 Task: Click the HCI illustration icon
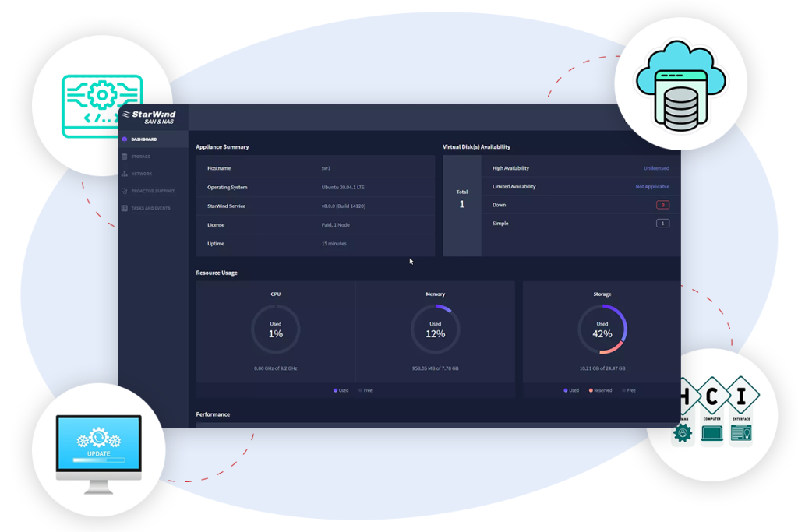[x=712, y=414]
